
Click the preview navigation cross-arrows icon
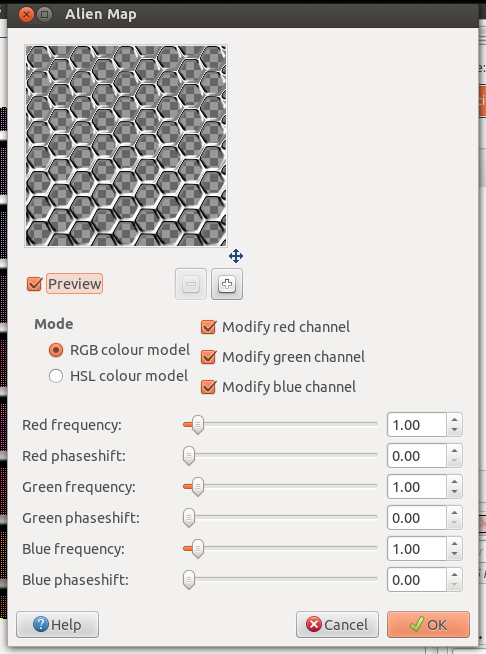point(236,256)
